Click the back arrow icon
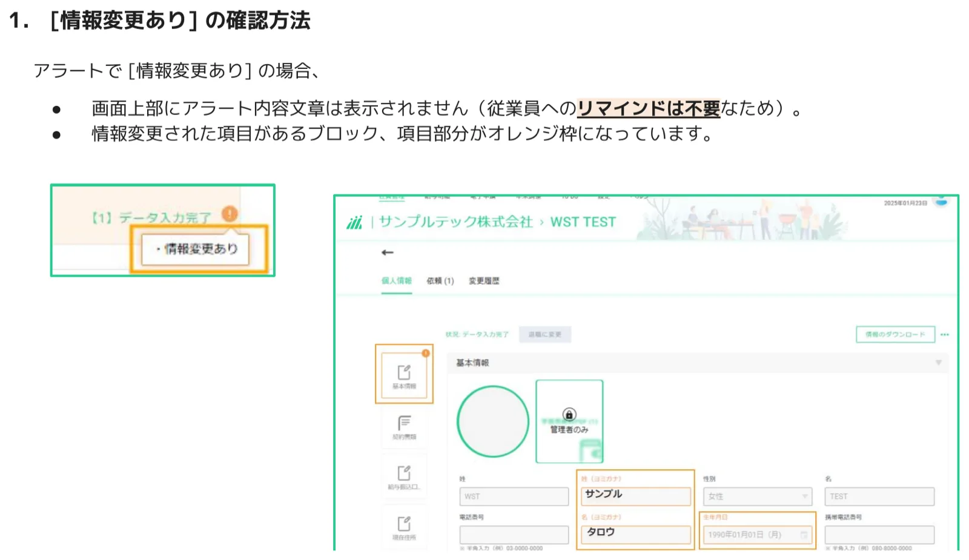 (x=388, y=252)
